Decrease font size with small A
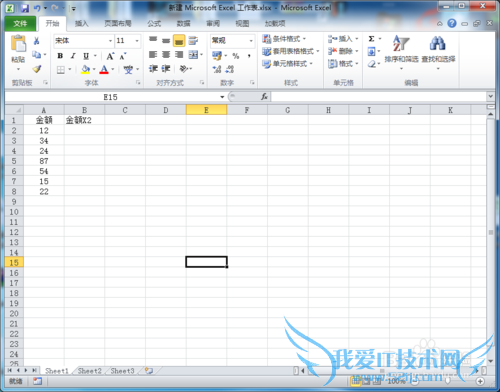Screen dimensions: 500x392 [x=122, y=56]
